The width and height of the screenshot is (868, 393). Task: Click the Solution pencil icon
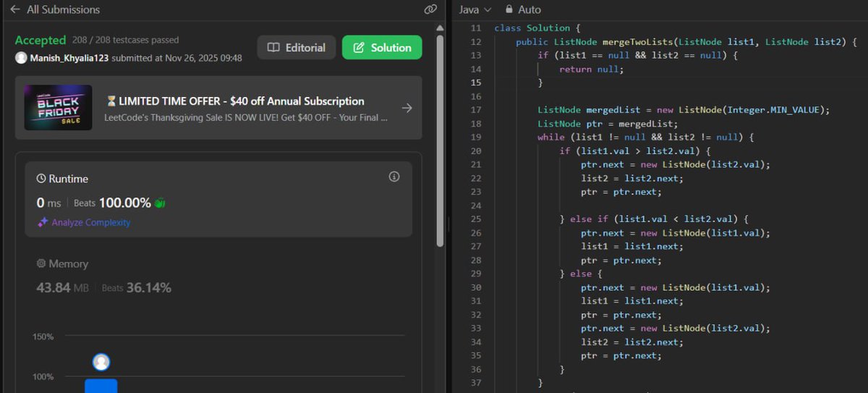click(359, 48)
